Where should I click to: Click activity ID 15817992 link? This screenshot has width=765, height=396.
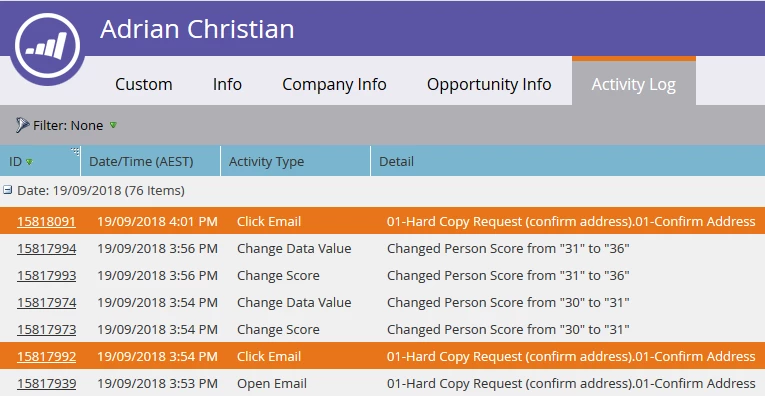pyautogui.click(x=46, y=356)
